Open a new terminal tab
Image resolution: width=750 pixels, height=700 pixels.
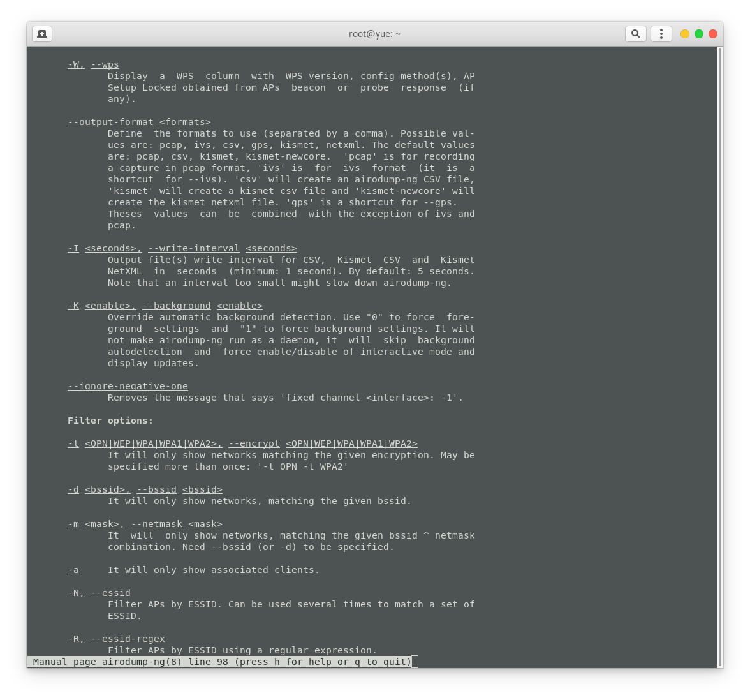[x=42, y=34]
